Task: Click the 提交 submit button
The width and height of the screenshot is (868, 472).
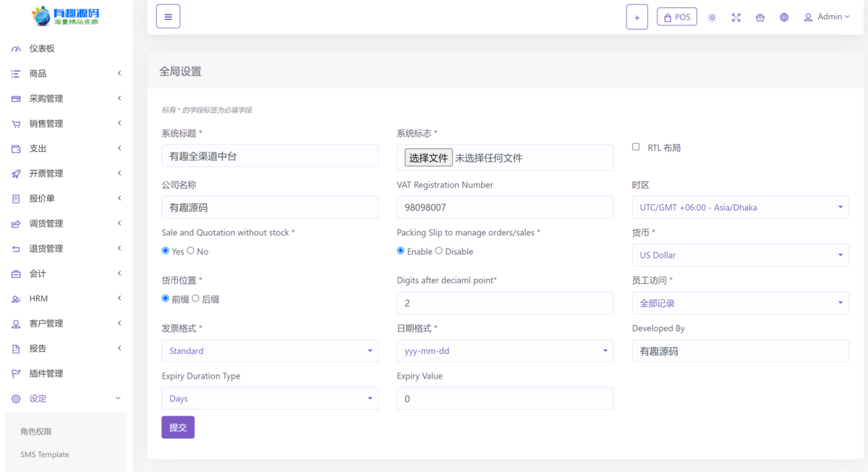Action: (178, 427)
